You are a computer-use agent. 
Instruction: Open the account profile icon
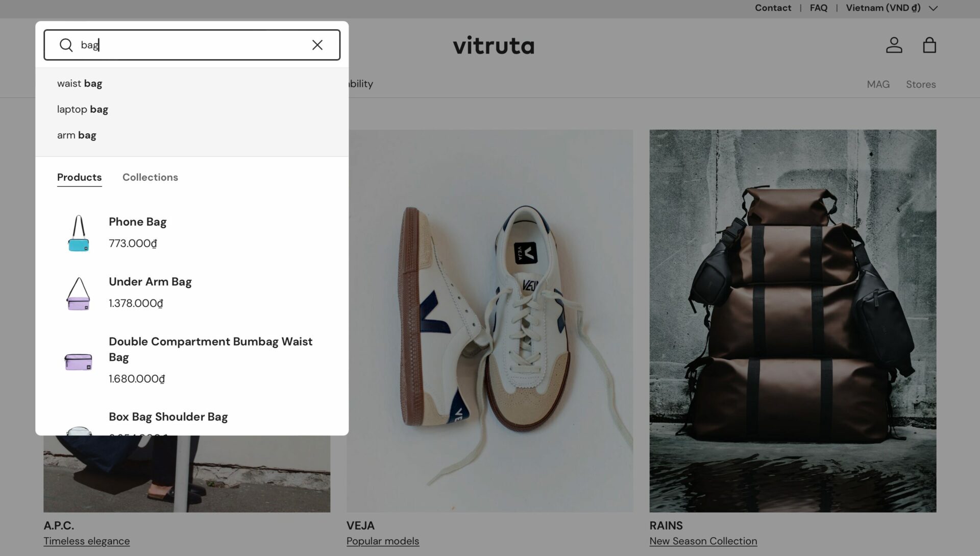(x=894, y=45)
